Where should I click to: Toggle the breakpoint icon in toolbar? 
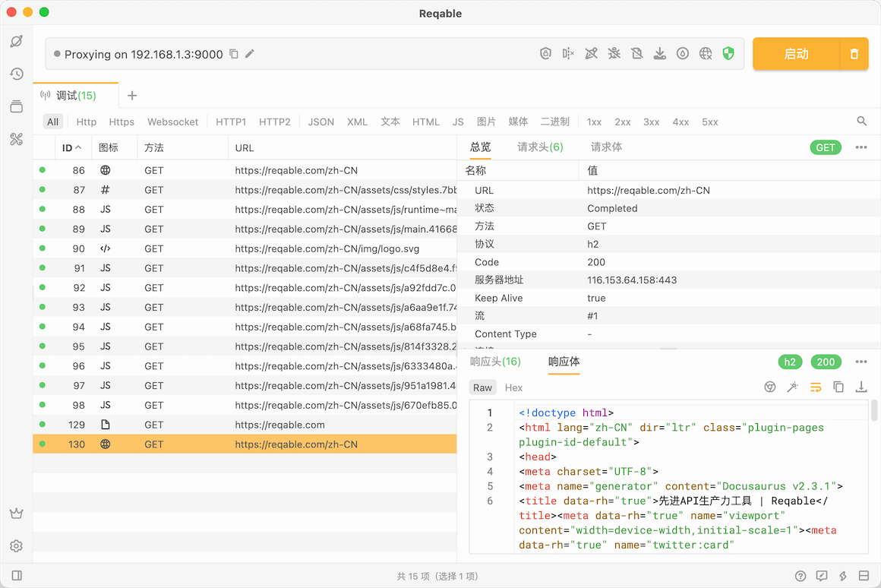click(568, 53)
